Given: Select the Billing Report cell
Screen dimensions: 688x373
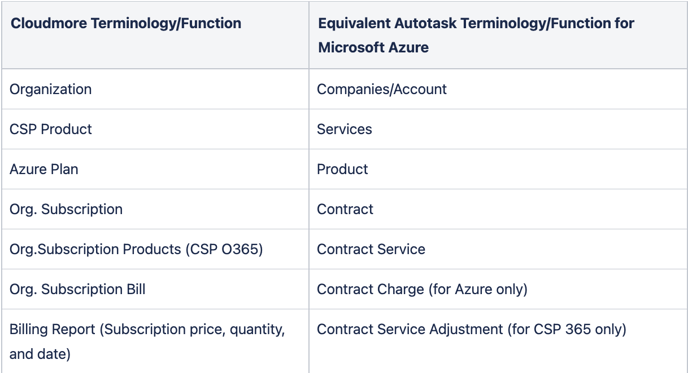Looking at the screenshot, I should (155, 341).
